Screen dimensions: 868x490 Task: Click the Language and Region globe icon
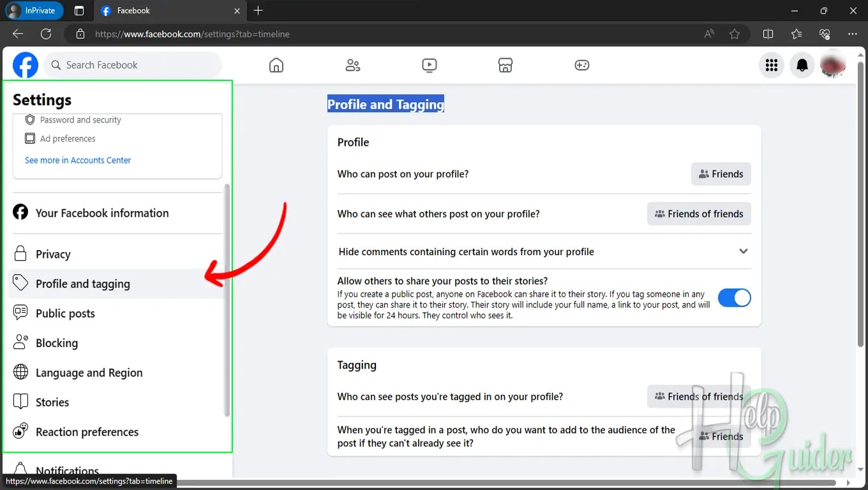click(x=20, y=372)
